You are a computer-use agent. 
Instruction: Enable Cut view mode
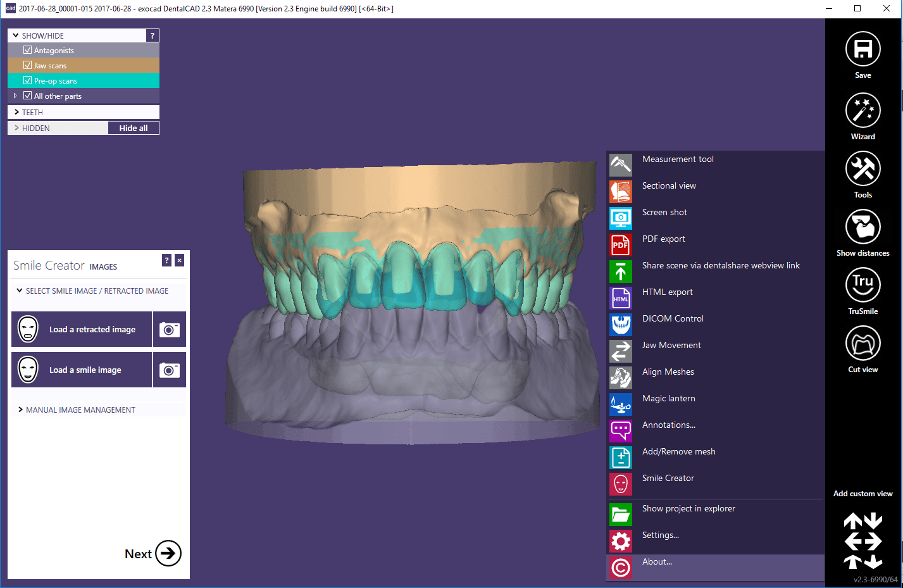(x=863, y=343)
